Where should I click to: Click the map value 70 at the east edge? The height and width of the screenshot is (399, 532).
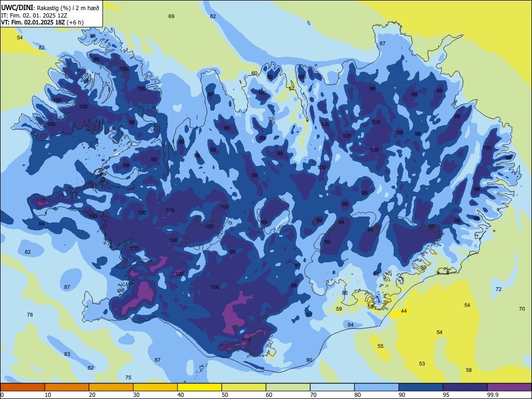pyautogui.click(x=522, y=309)
